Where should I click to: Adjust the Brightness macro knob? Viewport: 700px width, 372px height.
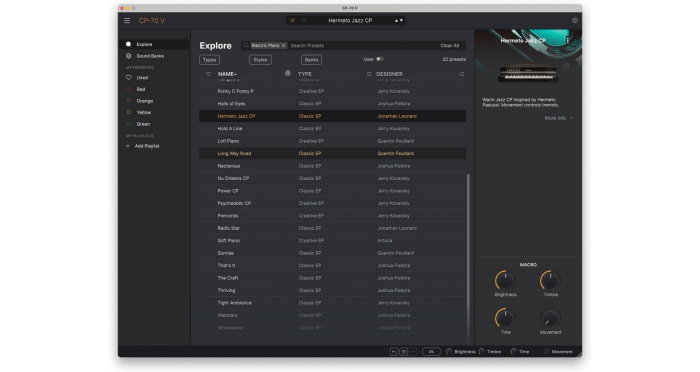tap(505, 280)
